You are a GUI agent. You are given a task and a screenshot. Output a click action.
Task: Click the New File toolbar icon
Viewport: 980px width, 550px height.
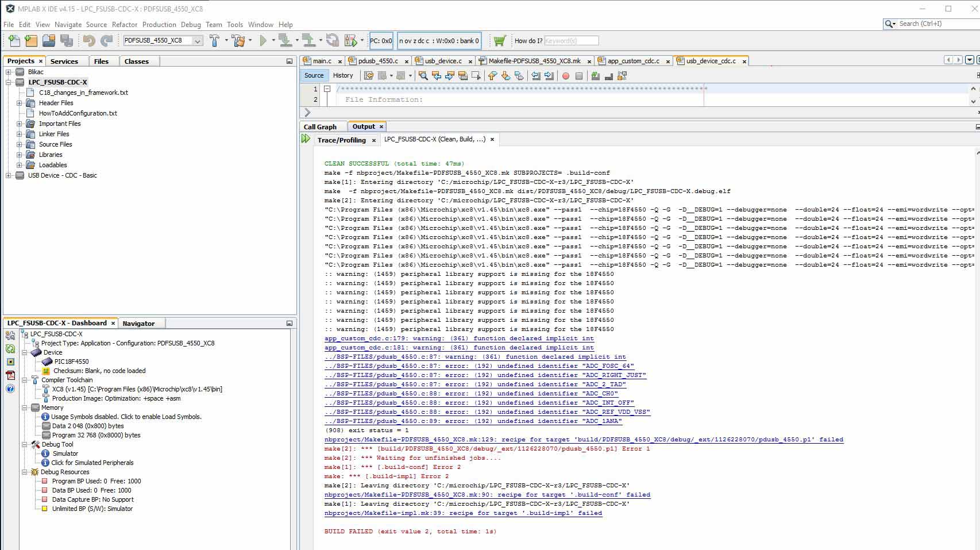click(x=14, y=41)
